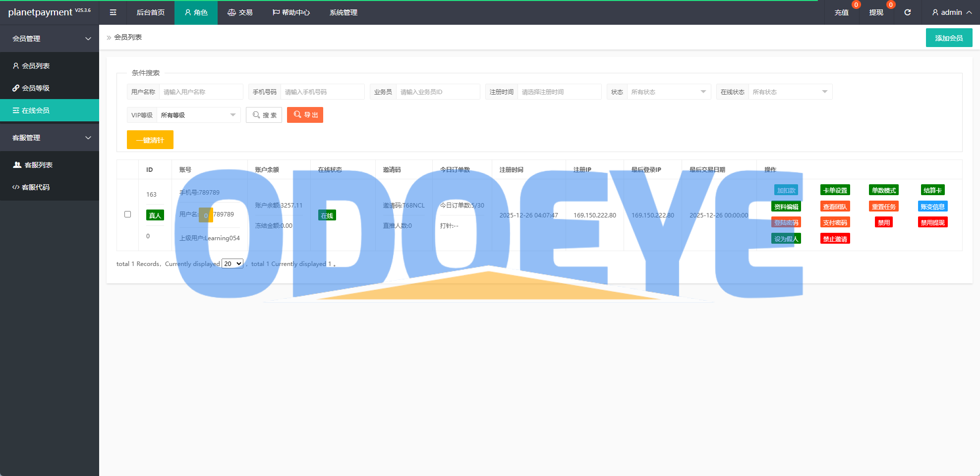Viewport: 980px width, 476px height.
Task: Click the 请输入用户名称 input field
Action: (x=201, y=92)
